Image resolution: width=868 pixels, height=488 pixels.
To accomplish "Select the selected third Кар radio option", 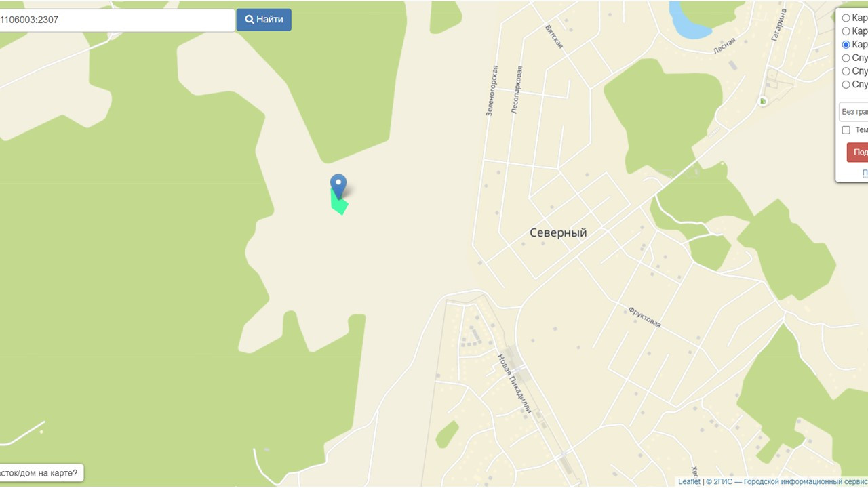I will point(846,45).
